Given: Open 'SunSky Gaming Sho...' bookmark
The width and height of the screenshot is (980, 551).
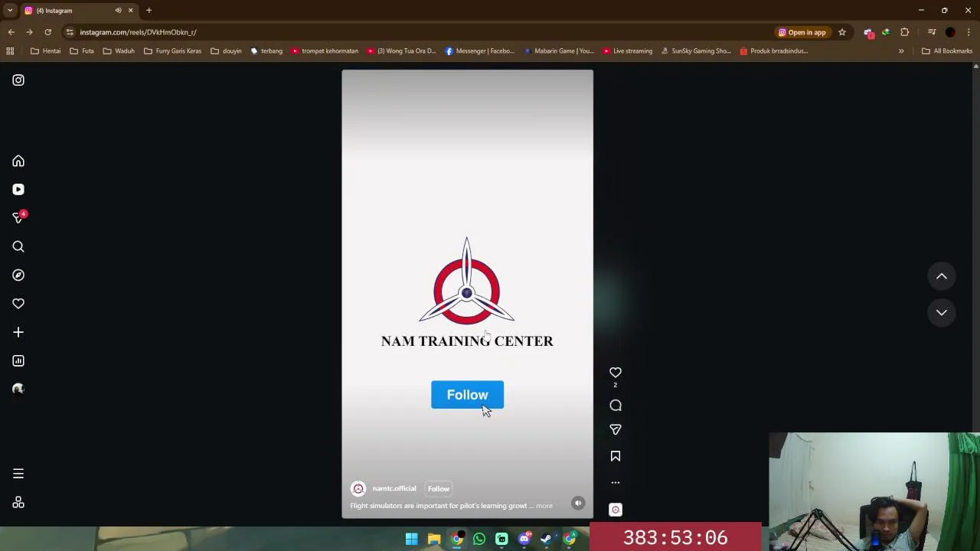Looking at the screenshot, I should click(x=694, y=51).
